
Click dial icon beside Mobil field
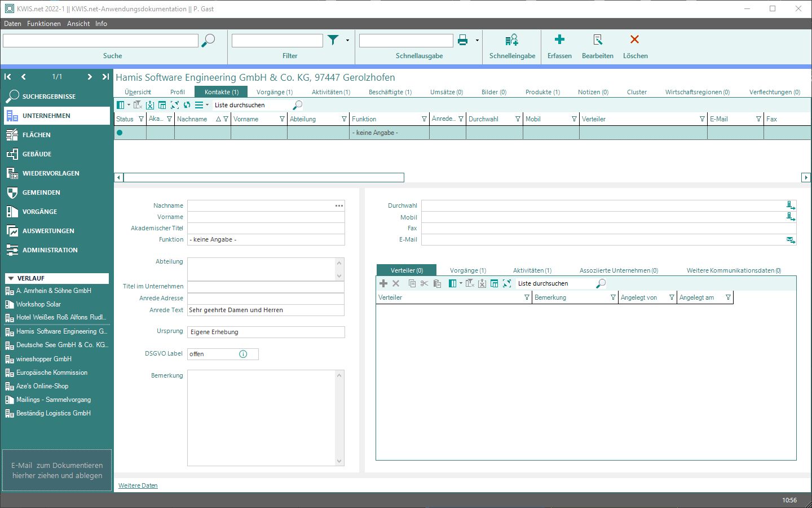click(791, 217)
